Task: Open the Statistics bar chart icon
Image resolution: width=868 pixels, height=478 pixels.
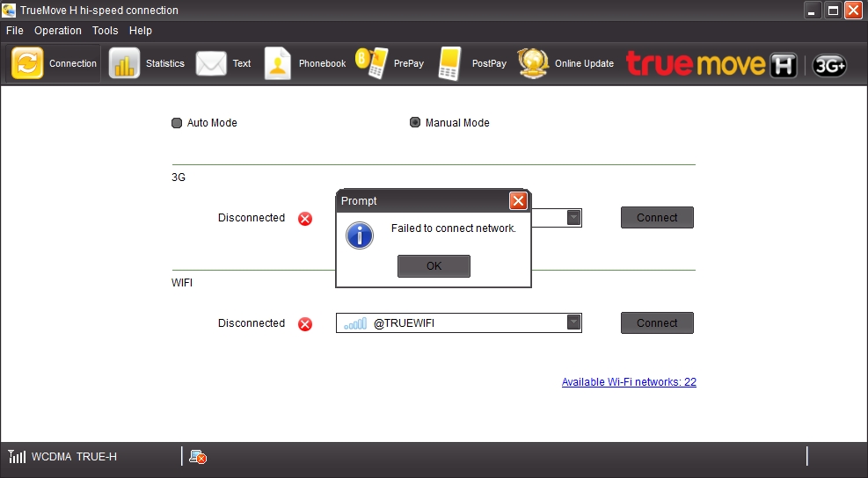Action: coord(124,63)
